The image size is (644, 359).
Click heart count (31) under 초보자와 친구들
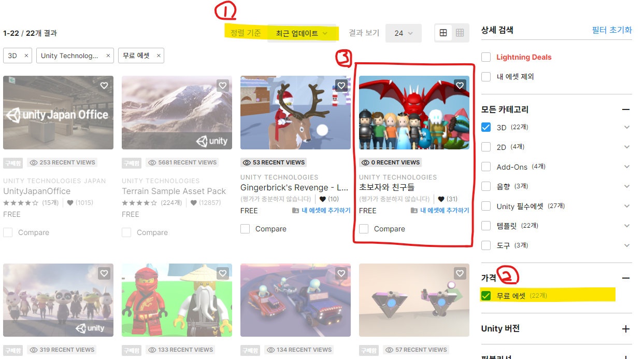448,199
